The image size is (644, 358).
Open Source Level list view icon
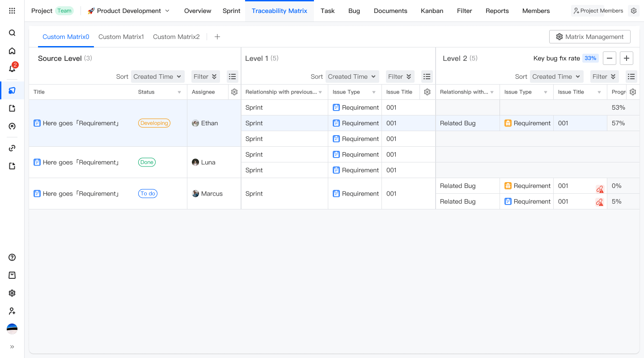click(233, 77)
